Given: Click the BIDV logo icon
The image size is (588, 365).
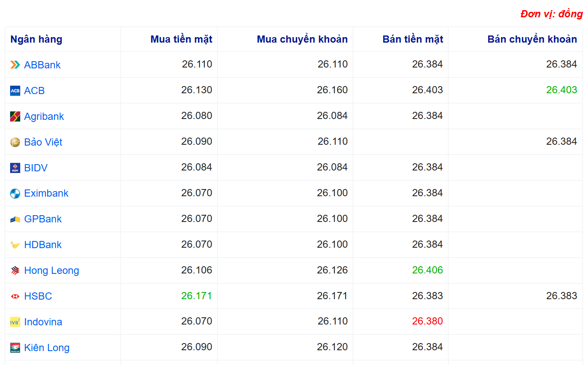Looking at the screenshot, I should click(15, 168).
